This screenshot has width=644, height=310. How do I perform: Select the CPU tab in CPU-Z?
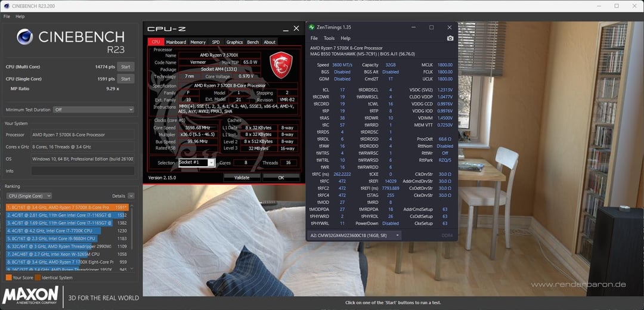pos(156,42)
